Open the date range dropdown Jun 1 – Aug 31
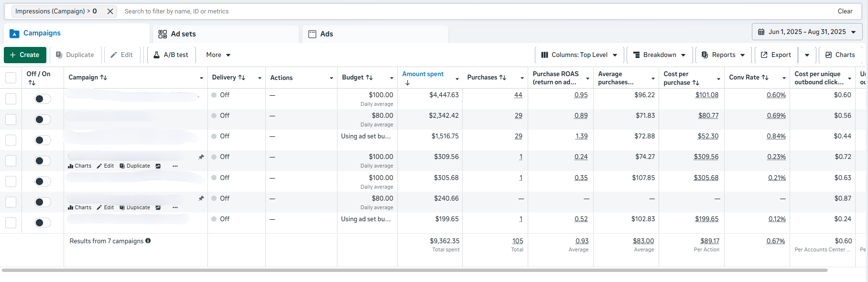 [x=807, y=32]
